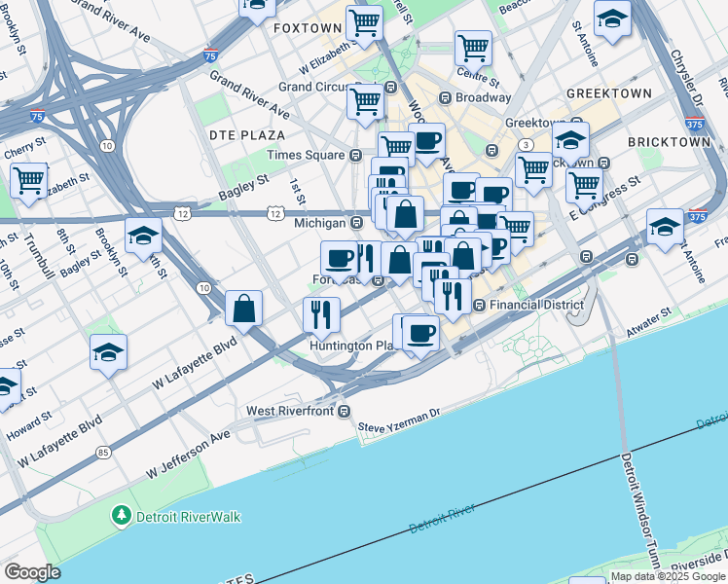The height and width of the screenshot is (584, 728).
Task: Click the W Jefferson Ave street label
Action: pyautogui.click(x=188, y=455)
